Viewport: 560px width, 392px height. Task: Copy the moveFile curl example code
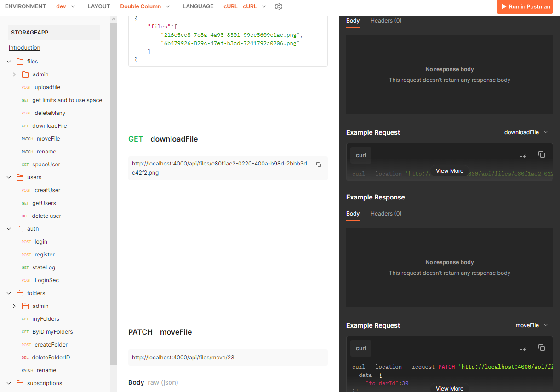[x=542, y=348]
